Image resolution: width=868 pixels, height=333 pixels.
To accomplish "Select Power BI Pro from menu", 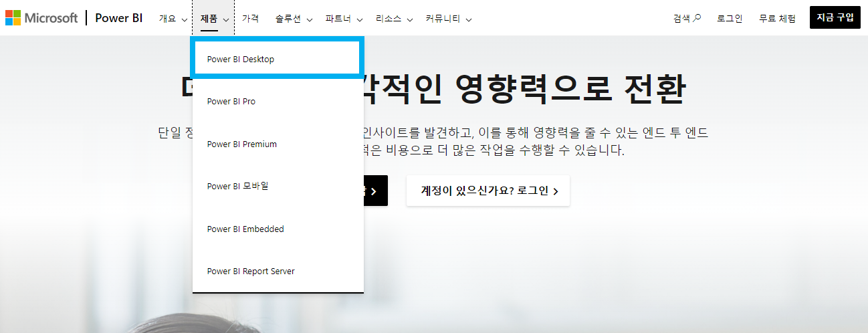I will [x=278, y=102].
